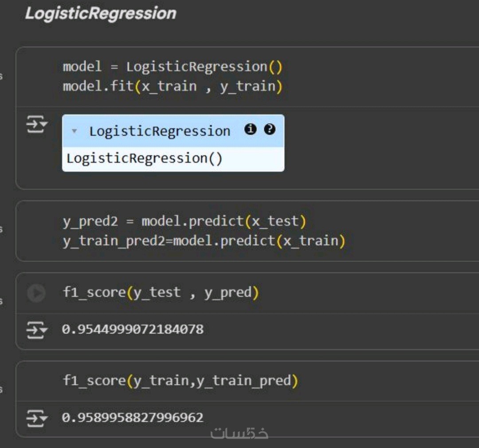
Task: Select the 0.9589958827996962 output value
Action: 133,417
